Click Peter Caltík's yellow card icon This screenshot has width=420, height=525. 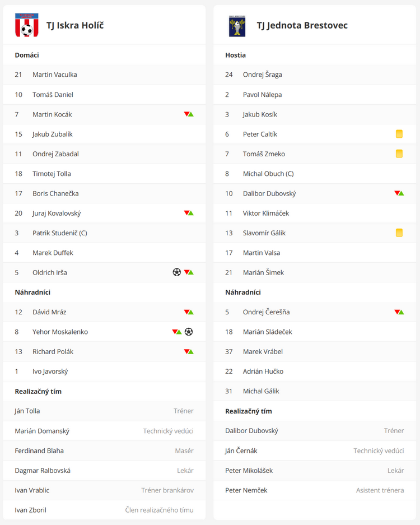click(x=399, y=134)
